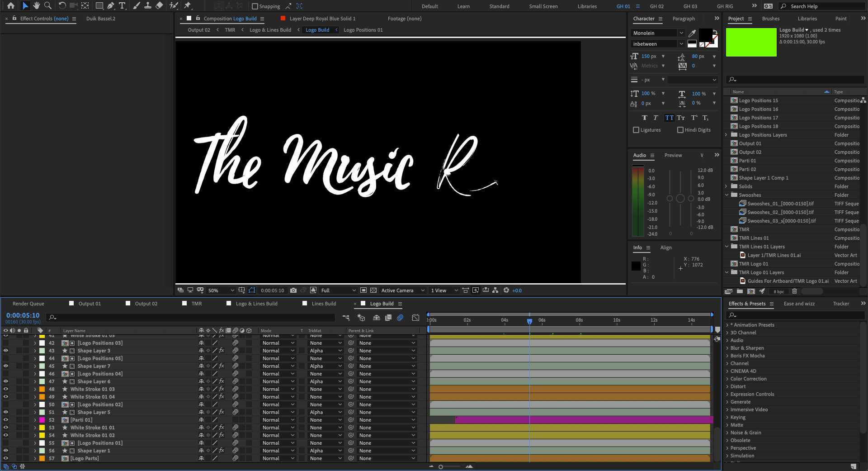Select the Eraser tool
This screenshot has width=868, height=471.
pos(159,6)
